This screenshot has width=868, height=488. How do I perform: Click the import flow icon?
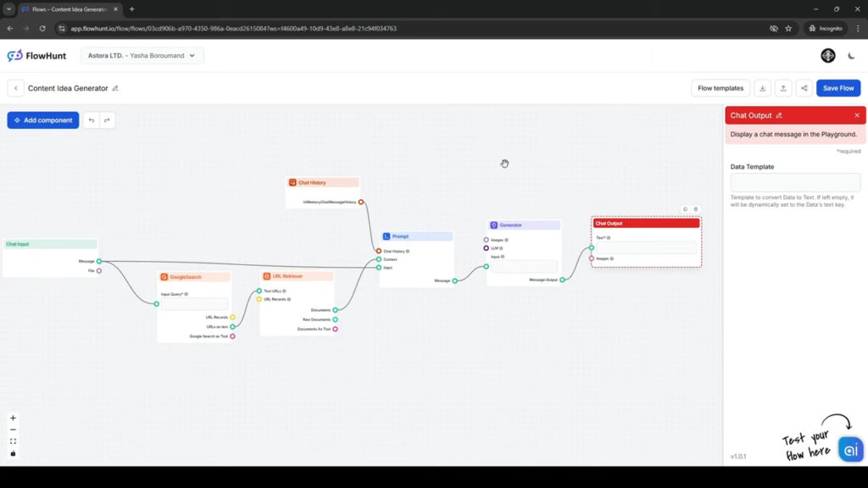pos(765,87)
